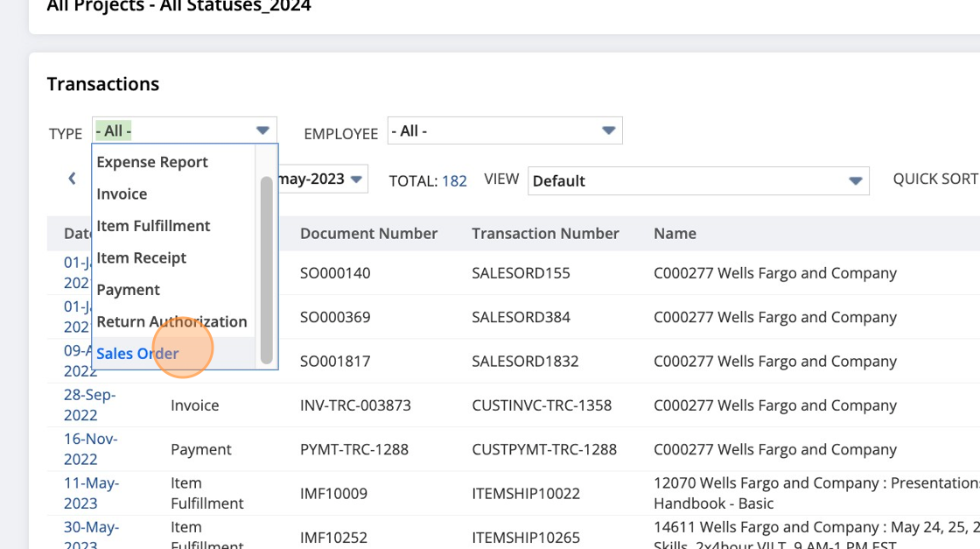
Task: Open the 11-May-2023 date link
Action: pyautogui.click(x=91, y=493)
